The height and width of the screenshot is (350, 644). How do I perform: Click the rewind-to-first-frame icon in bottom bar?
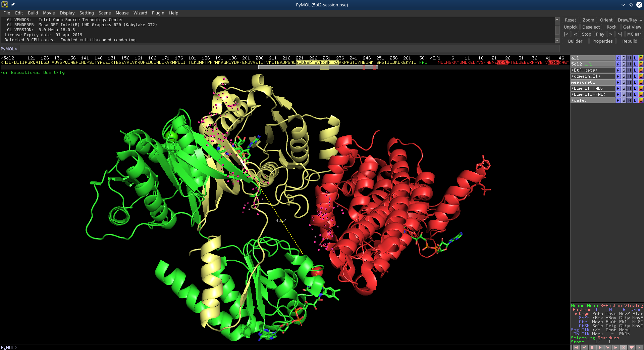(x=576, y=348)
